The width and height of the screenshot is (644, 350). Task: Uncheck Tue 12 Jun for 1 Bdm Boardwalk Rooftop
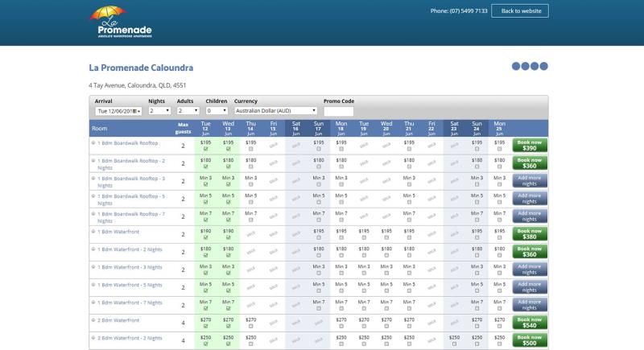click(x=205, y=149)
